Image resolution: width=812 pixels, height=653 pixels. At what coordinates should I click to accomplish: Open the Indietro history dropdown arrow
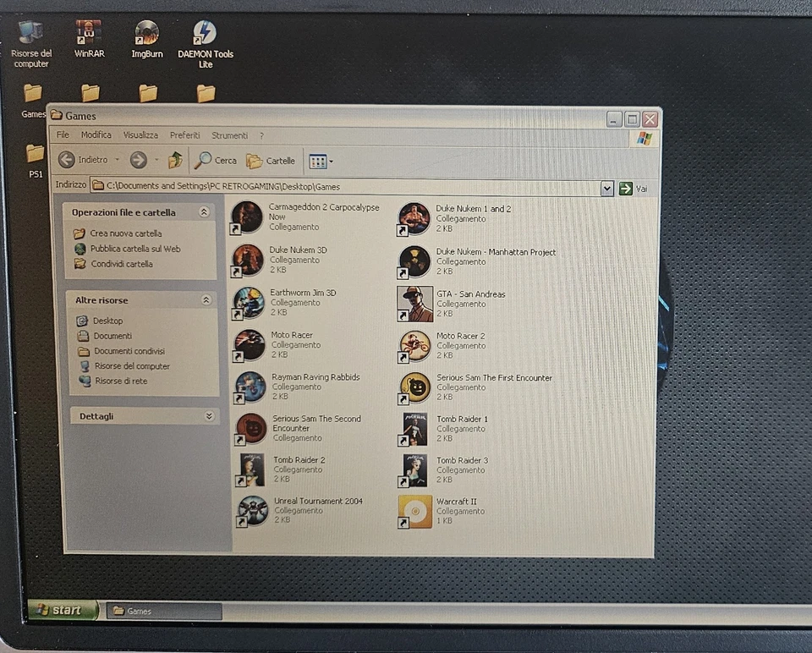(118, 160)
